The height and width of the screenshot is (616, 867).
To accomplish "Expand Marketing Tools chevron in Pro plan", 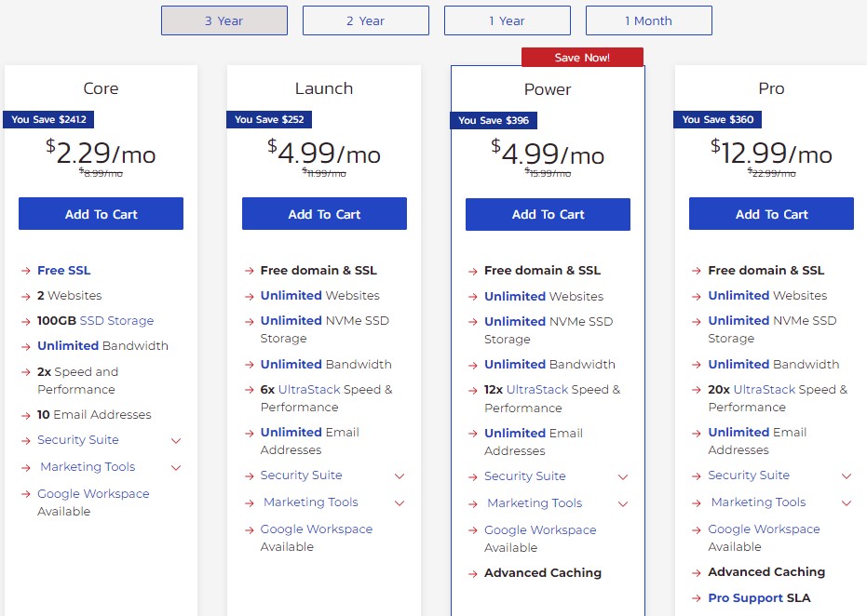I will point(847,503).
